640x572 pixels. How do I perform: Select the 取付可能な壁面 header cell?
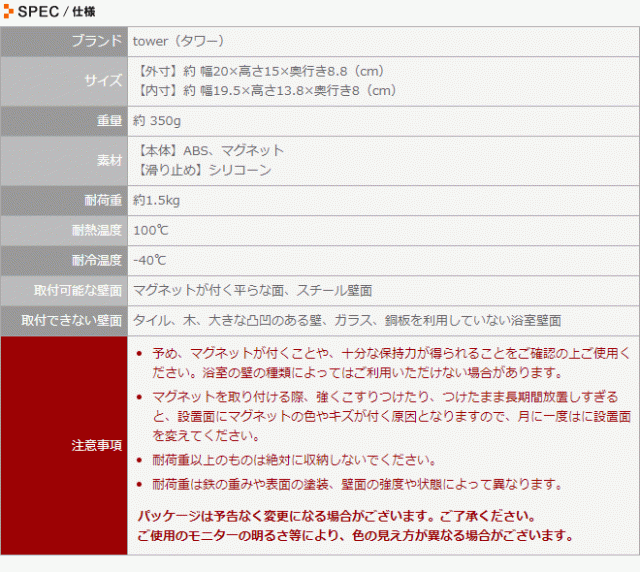coord(64,290)
